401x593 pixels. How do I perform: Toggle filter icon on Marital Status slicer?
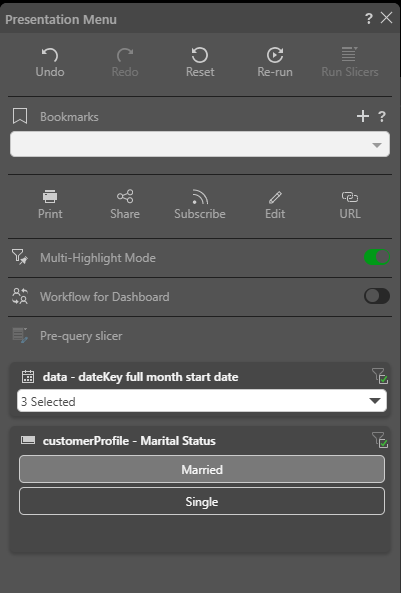[380, 440]
